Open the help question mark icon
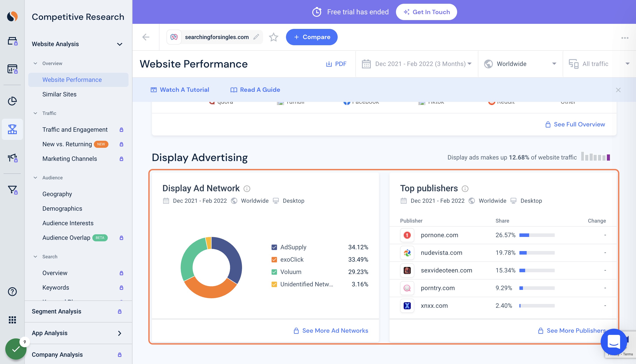This screenshot has height=364, width=636. point(12,291)
